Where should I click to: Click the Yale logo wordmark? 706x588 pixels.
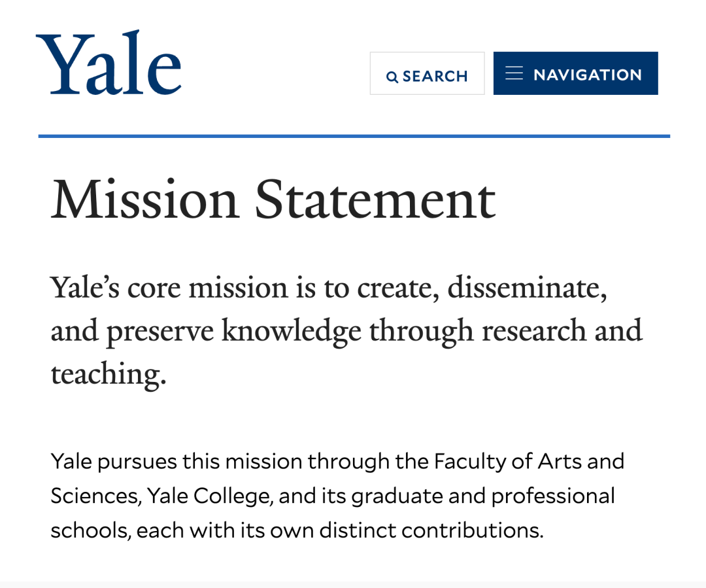109,63
